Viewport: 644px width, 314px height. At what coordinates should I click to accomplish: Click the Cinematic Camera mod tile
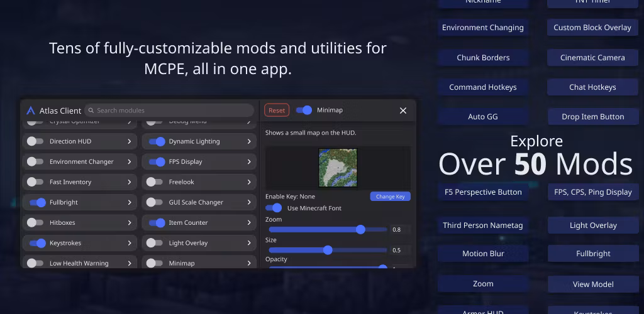point(592,57)
